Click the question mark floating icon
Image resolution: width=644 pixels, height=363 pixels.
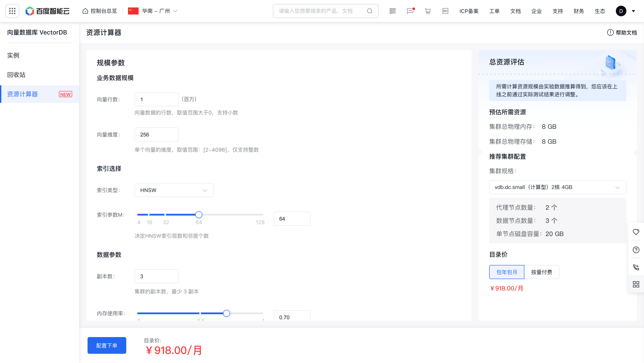(x=636, y=250)
